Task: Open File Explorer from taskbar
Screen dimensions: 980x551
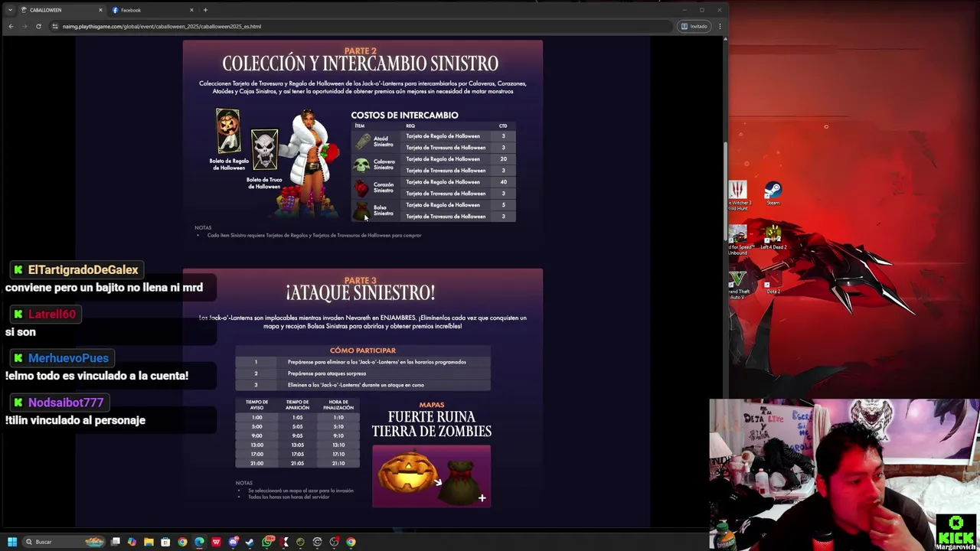Action: pos(149,542)
